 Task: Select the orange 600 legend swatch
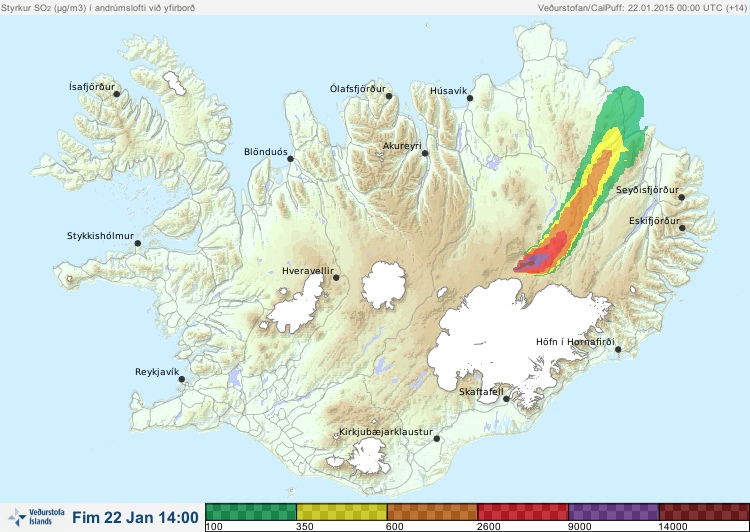pos(432,512)
